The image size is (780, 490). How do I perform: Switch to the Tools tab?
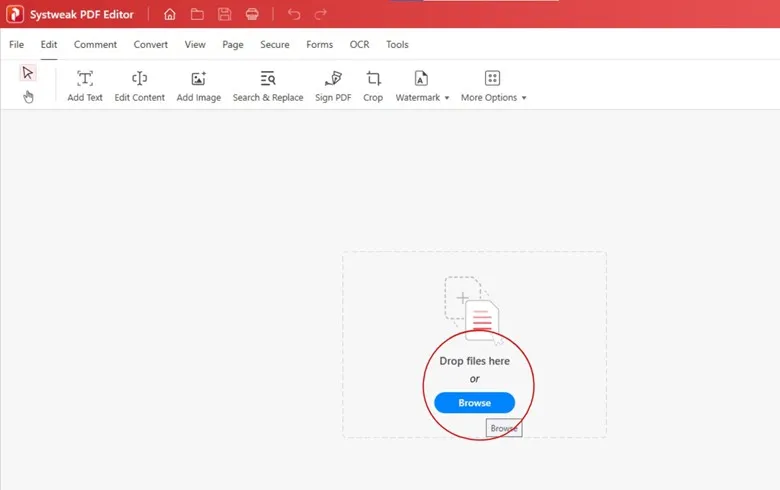(397, 44)
